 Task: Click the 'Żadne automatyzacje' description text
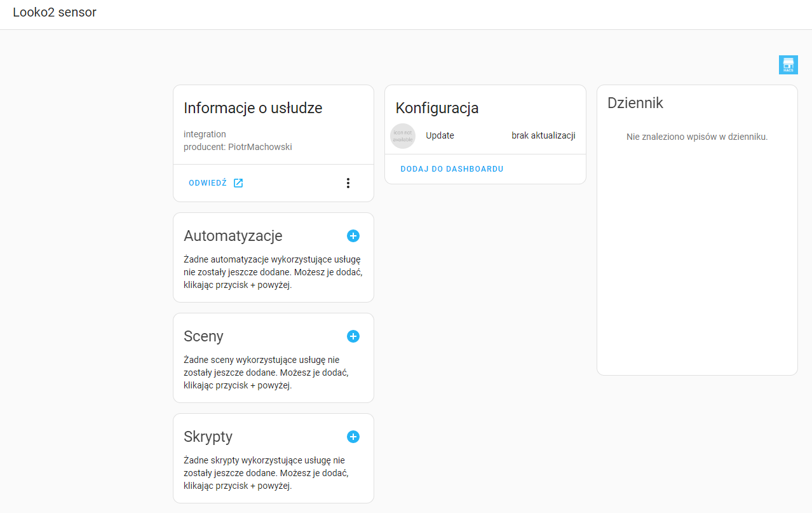coord(273,272)
